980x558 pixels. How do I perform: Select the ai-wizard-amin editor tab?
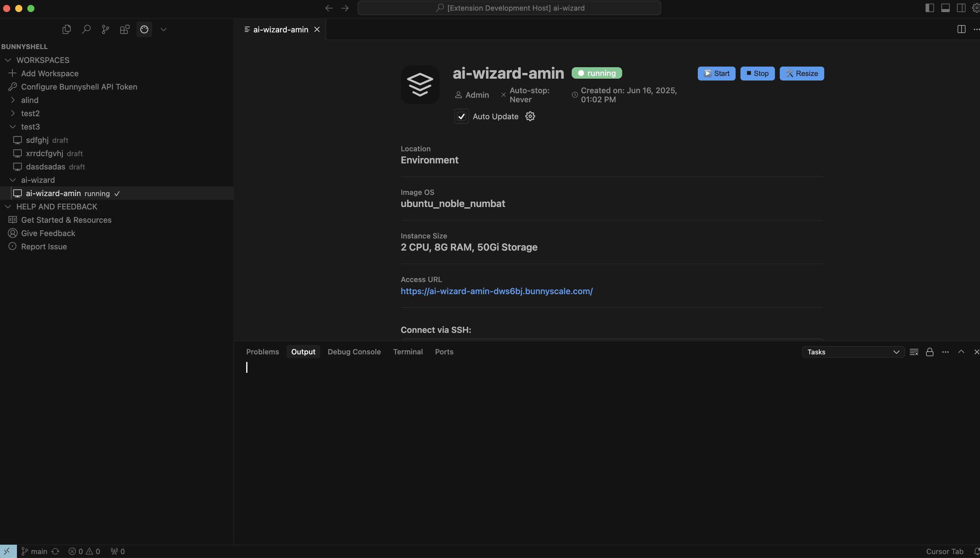click(280, 30)
